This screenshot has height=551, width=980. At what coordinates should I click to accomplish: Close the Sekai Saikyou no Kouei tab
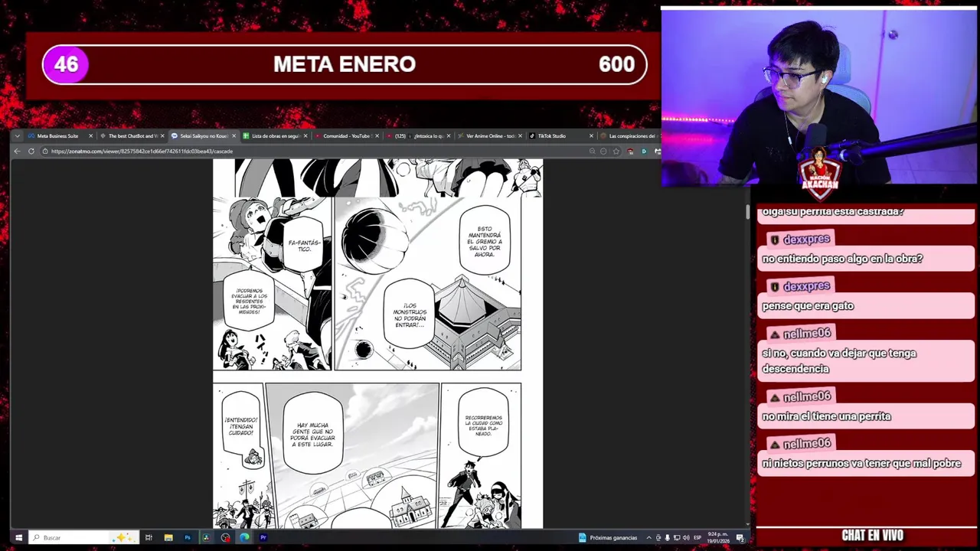pyautogui.click(x=234, y=135)
